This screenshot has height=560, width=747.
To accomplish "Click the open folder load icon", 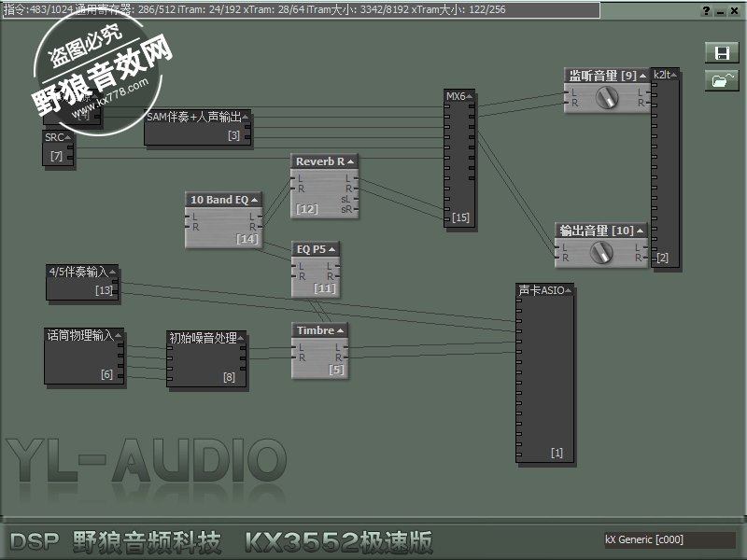I will click(x=722, y=80).
